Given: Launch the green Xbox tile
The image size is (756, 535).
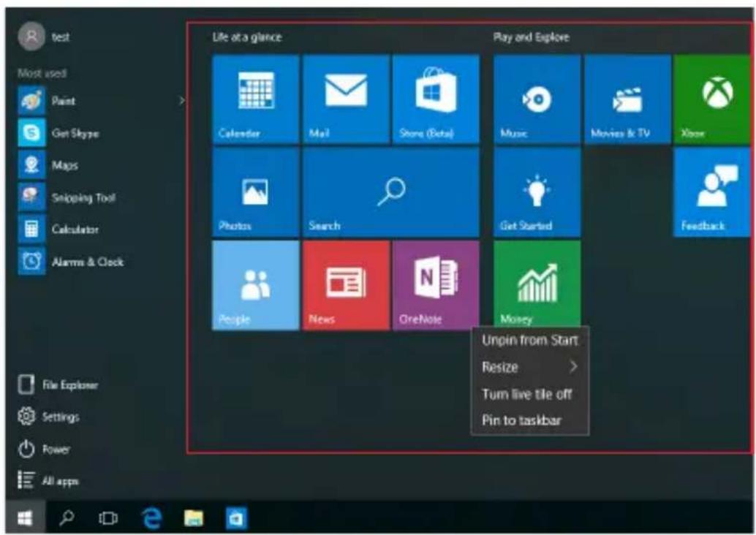Looking at the screenshot, I should (712, 99).
